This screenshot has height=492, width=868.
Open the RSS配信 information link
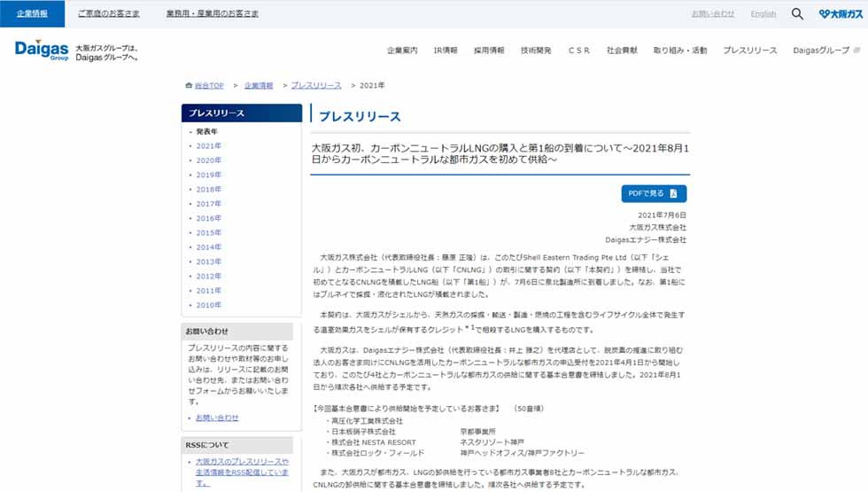[242, 472]
